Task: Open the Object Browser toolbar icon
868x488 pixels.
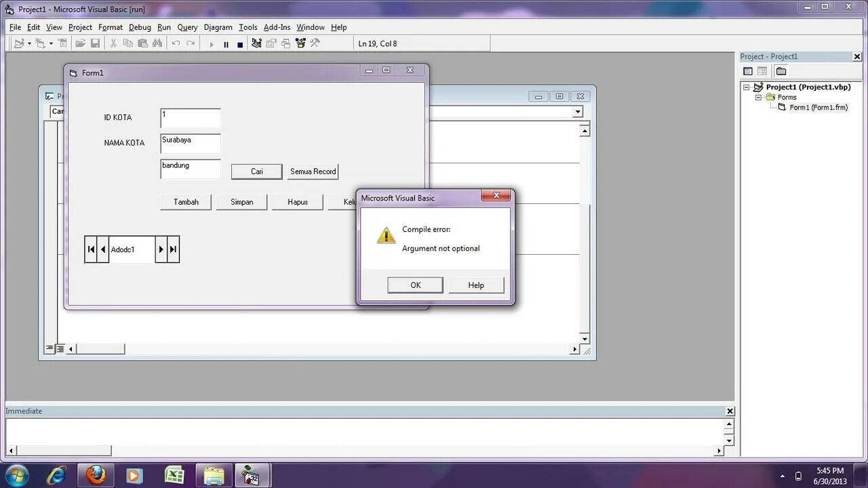Action: coord(300,43)
